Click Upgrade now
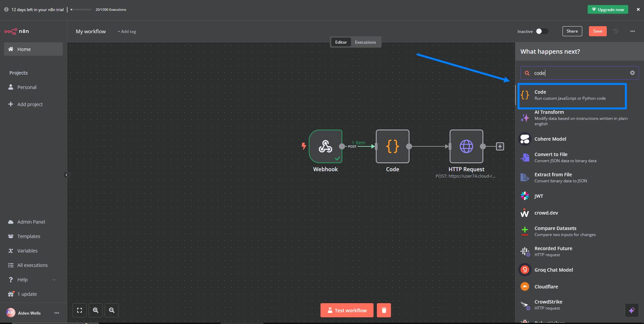Image resolution: width=644 pixels, height=324 pixels. coord(608,9)
